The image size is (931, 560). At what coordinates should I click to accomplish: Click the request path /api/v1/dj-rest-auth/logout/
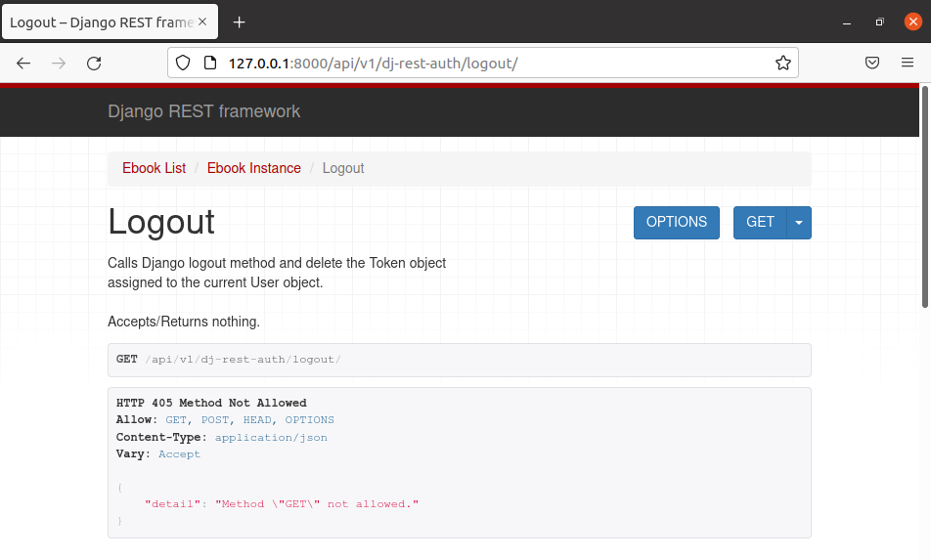coord(244,360)
